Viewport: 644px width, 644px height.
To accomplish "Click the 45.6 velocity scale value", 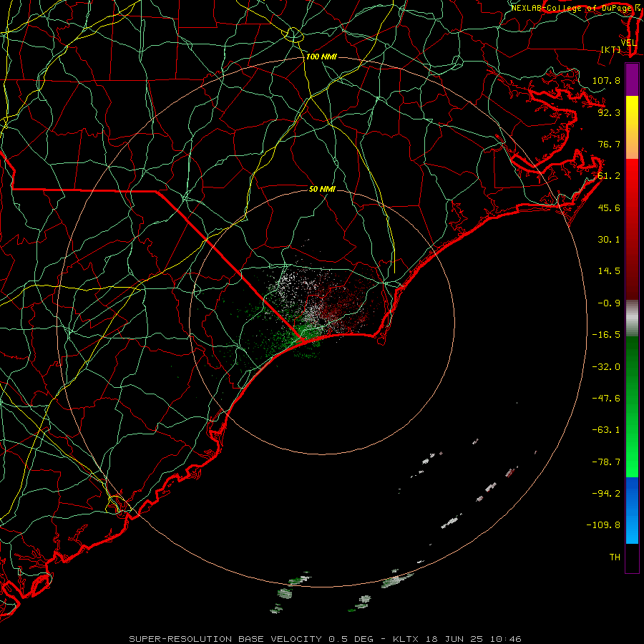I will click(609, 208).
